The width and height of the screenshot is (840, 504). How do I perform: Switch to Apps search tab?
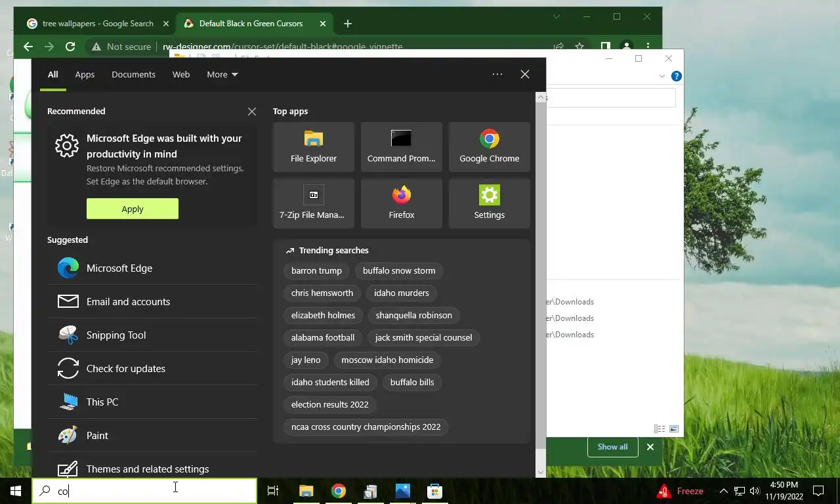click(x=85, y=74)
